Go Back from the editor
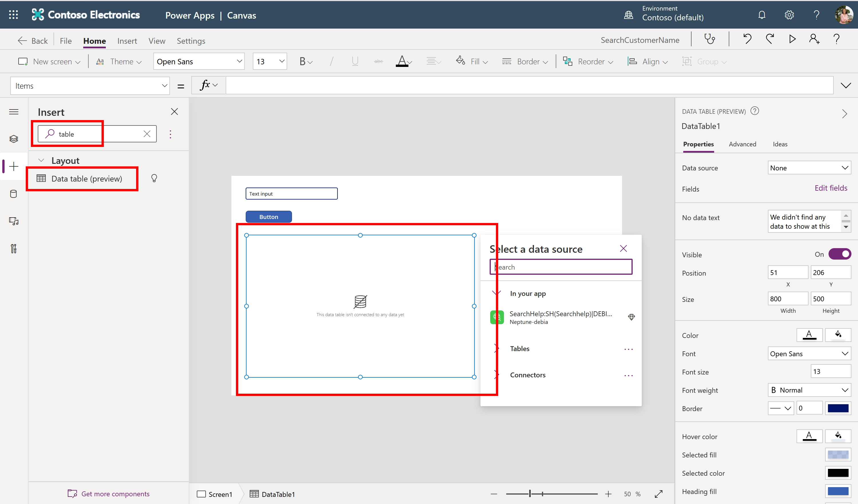Image resolution: width=858 pixels, height=504 pixels. (33, 41)
